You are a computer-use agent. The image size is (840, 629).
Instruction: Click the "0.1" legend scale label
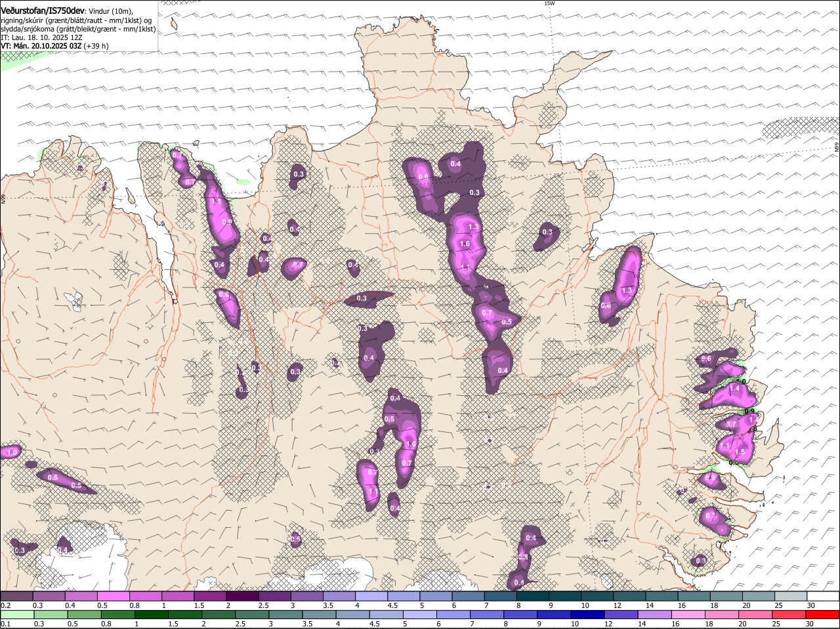coord(5,624)
